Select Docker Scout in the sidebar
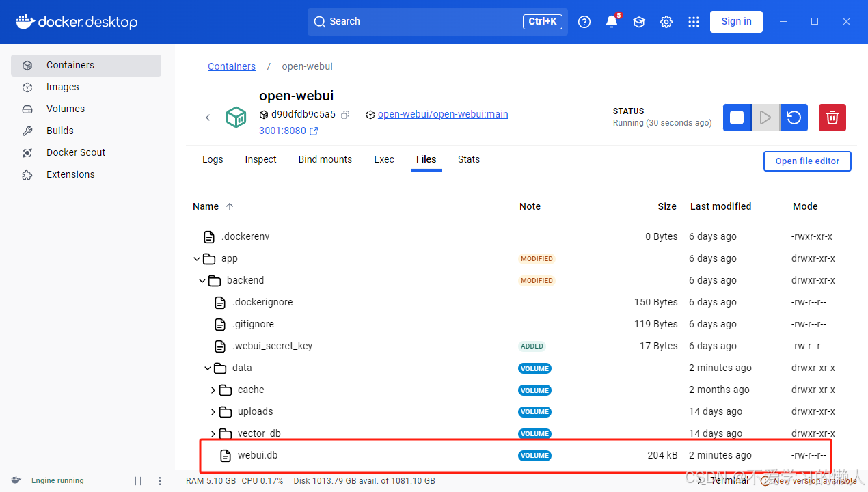The image size is (868, 492). (86, 153)
